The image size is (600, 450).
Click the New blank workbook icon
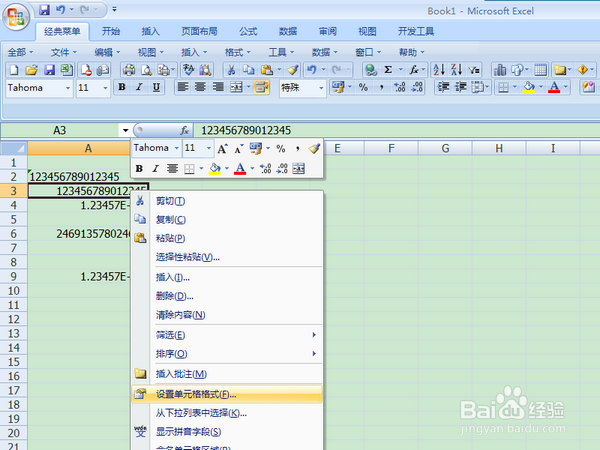pyautogui.click(x=14, y=70)
